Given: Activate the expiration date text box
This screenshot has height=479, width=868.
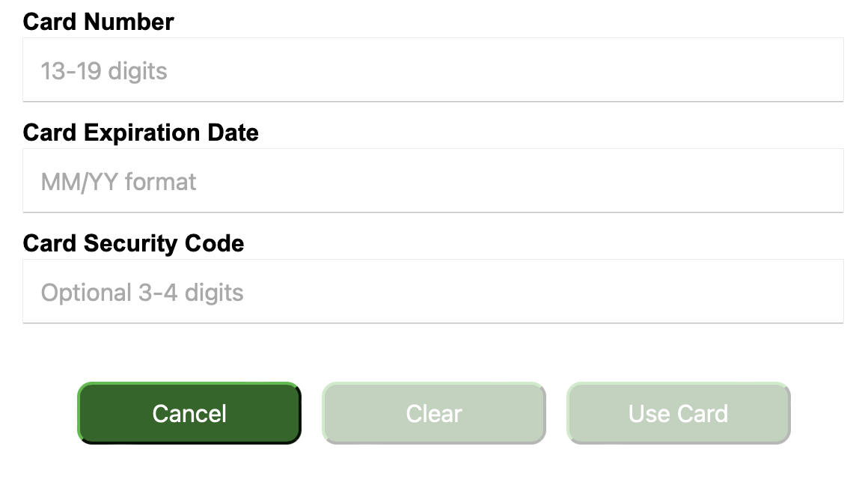Looking at the screenshot, I should tap(433, 180).
